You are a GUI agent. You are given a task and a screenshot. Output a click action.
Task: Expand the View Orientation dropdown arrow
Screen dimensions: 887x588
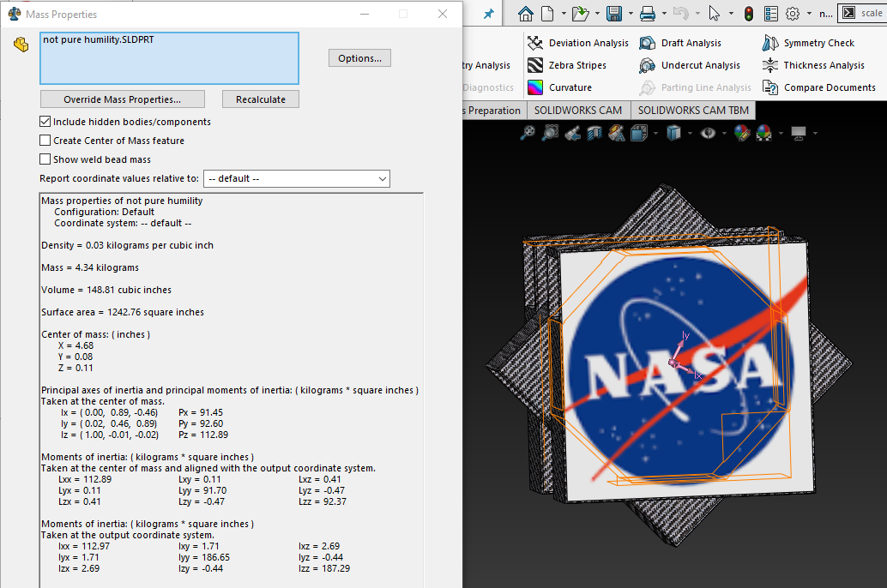[655, 134]
